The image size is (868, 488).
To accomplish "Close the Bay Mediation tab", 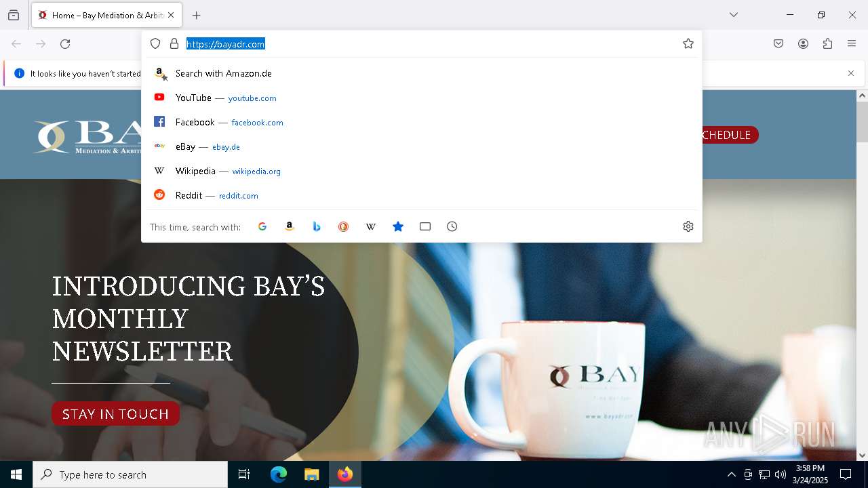I will tap(171, 15).
